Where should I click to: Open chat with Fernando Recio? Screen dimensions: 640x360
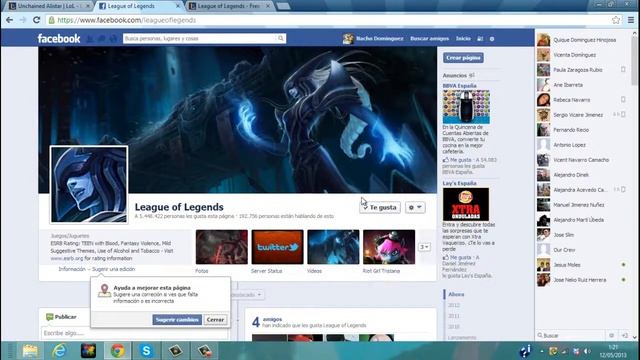pyautogui.click(x=582, y=130)
